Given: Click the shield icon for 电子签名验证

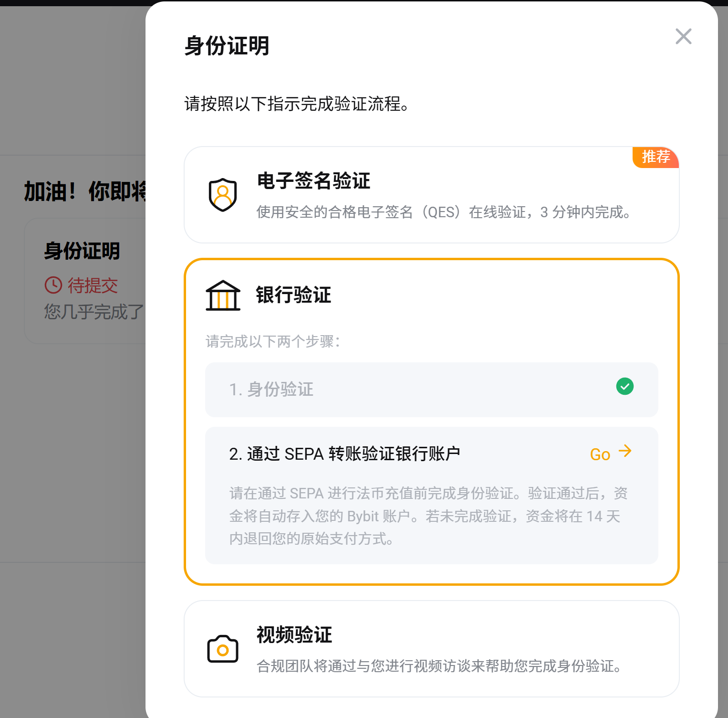Looking at the screenshot, I should (x=223, y=195).
